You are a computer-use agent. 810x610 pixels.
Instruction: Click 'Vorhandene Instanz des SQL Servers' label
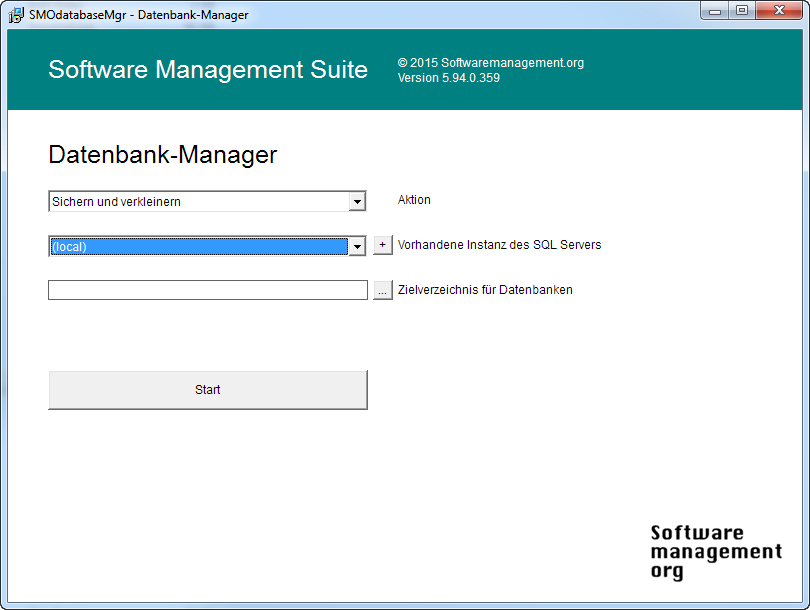[x=499, y=245]
